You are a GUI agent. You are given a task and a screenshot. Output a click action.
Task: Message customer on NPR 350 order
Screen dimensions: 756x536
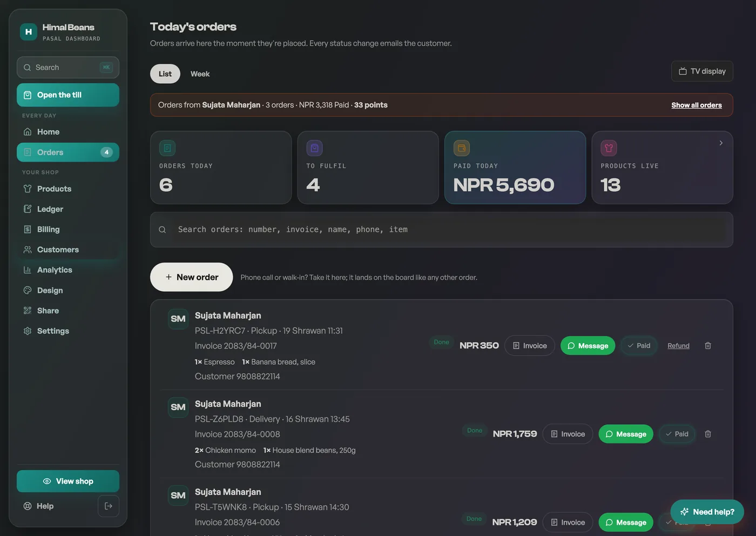pyautogui.click(x=588, y=346)
